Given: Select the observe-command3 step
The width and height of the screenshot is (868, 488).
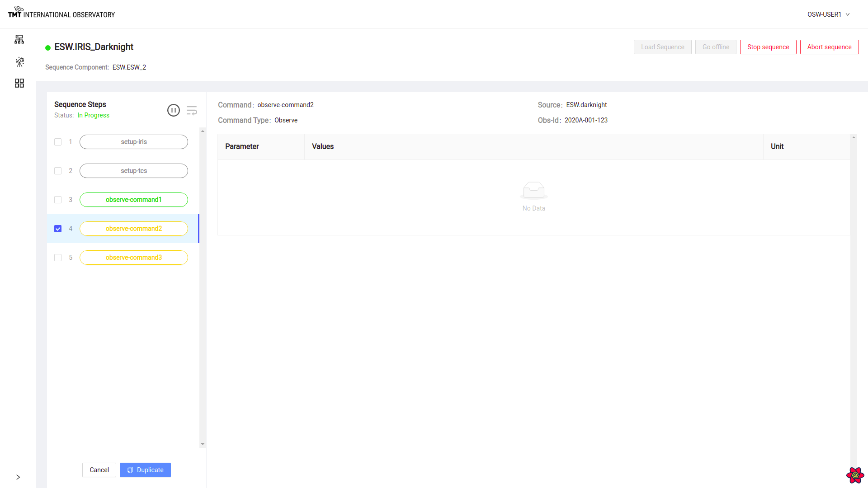Looking at the screenshot, I should point(134,258).
